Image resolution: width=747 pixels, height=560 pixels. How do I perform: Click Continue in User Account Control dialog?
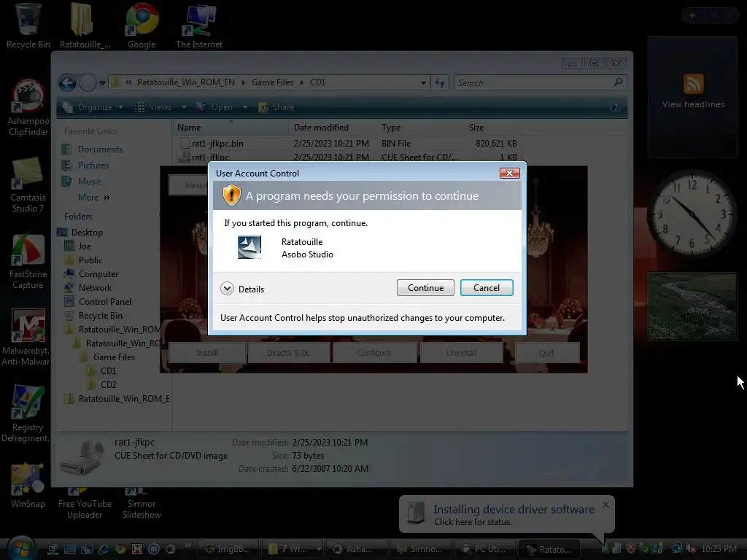(x=425, y=287)
